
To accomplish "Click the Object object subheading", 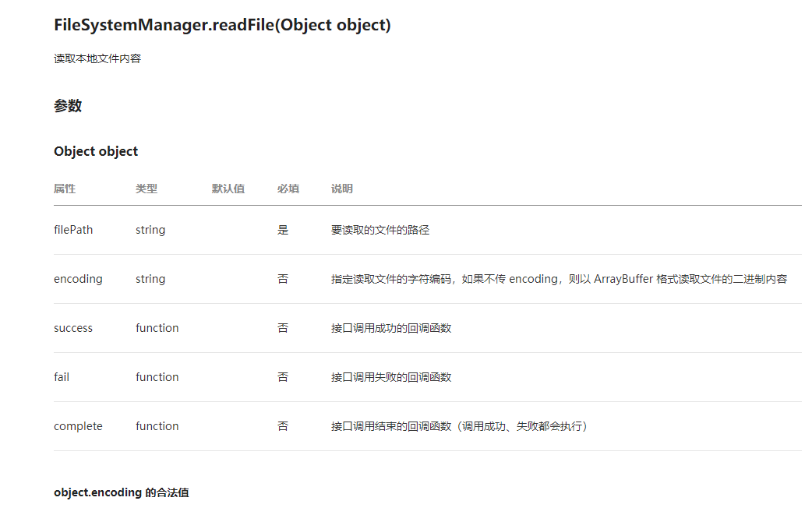I will [x=96, y=151].
